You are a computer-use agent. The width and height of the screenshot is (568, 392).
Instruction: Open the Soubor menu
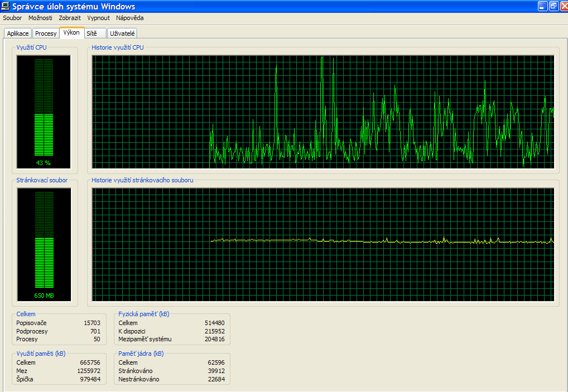[x=12, y=18]
